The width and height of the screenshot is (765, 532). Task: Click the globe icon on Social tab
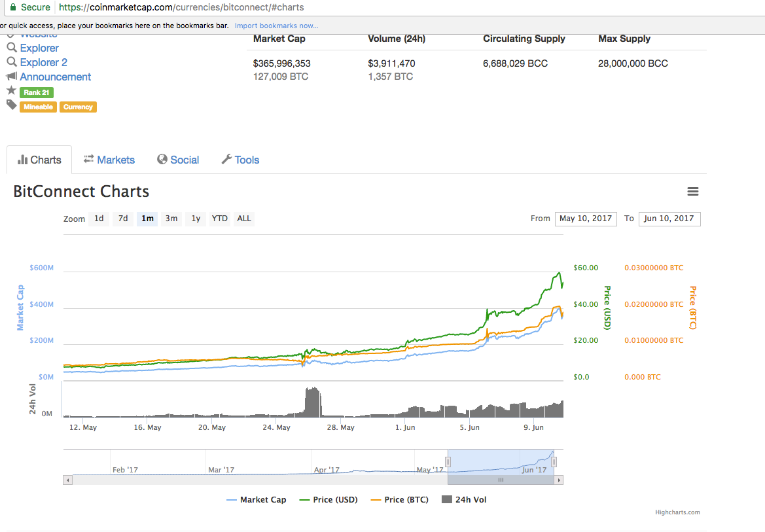coord(162,160)
